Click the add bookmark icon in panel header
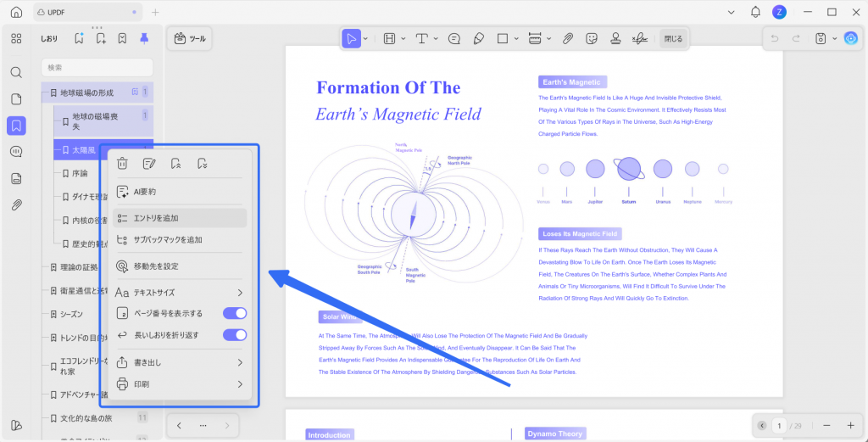The height and width of the screenshot is (442, 868). click(x=101, y=38)
